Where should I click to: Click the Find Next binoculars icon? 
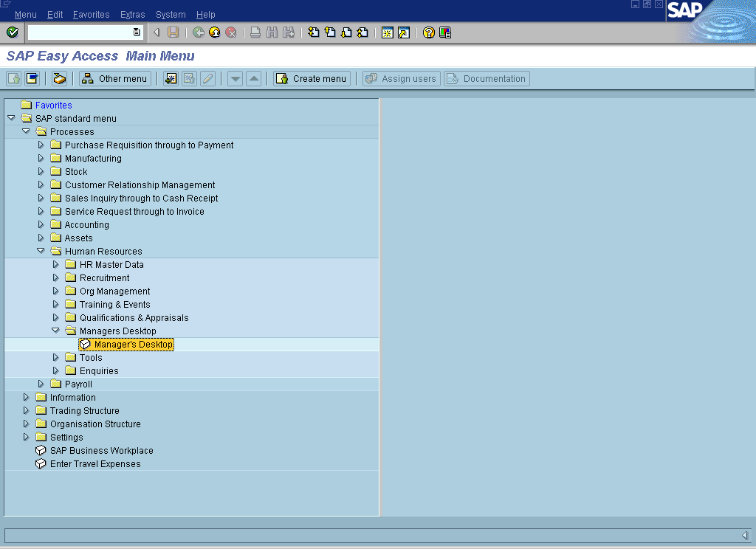tap(289, 32)
